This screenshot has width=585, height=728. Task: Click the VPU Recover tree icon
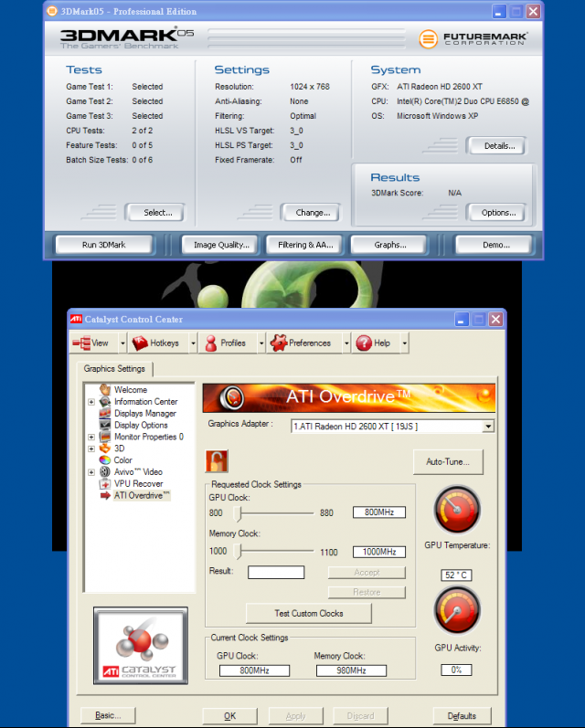(105, 484)
